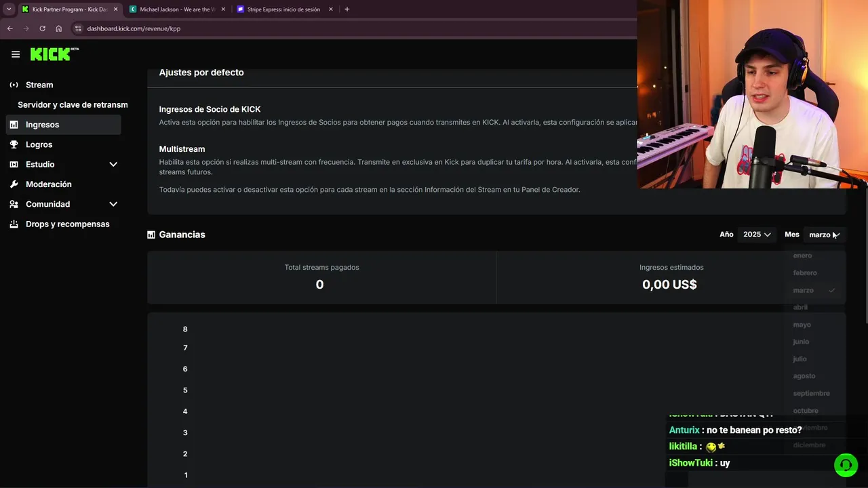
Task: Close the Michael Jackson tab
Action: 223,9
